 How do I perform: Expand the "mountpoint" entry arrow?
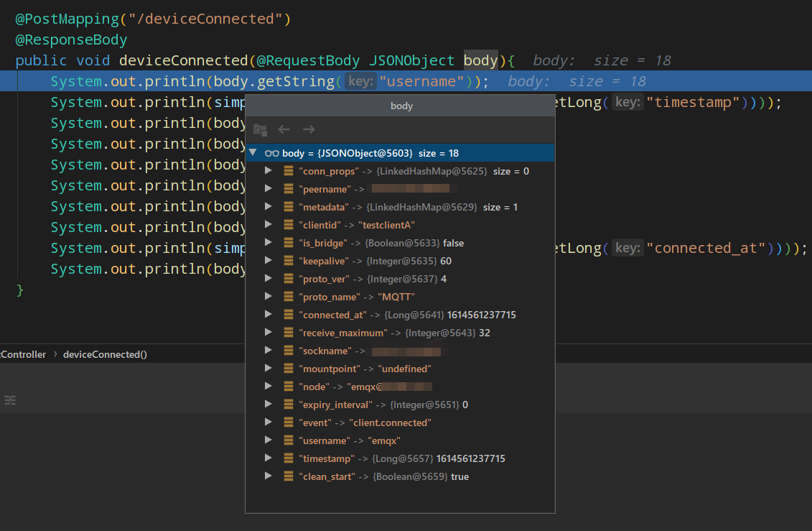tap(269, 369)
